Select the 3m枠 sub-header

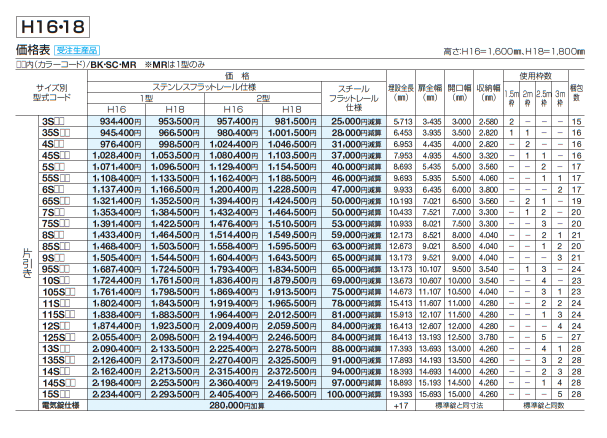[560, 98]
